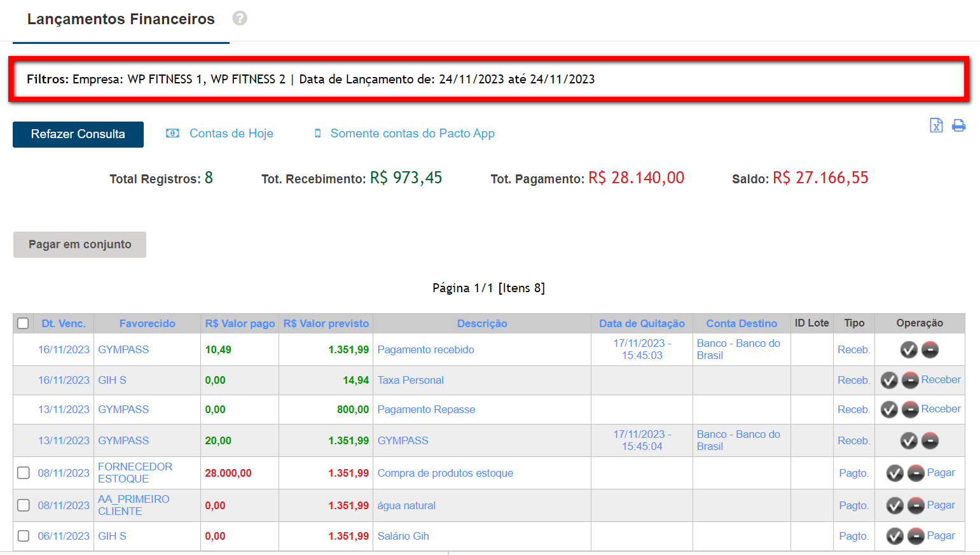Check the AA_PRIMEIRO CLIENTE row checkbox
The width and height of the screenshot is (980, 555).
[x=24, y=505]
